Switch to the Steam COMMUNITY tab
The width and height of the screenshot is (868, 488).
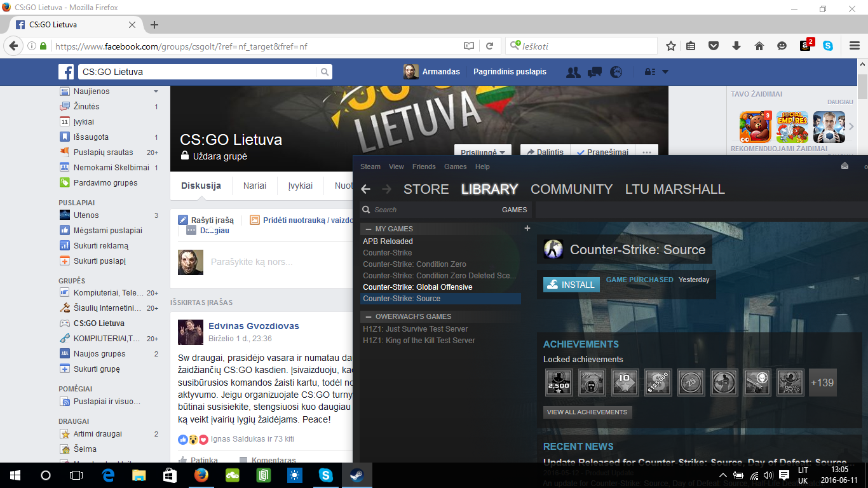click(x=571, y=189)
